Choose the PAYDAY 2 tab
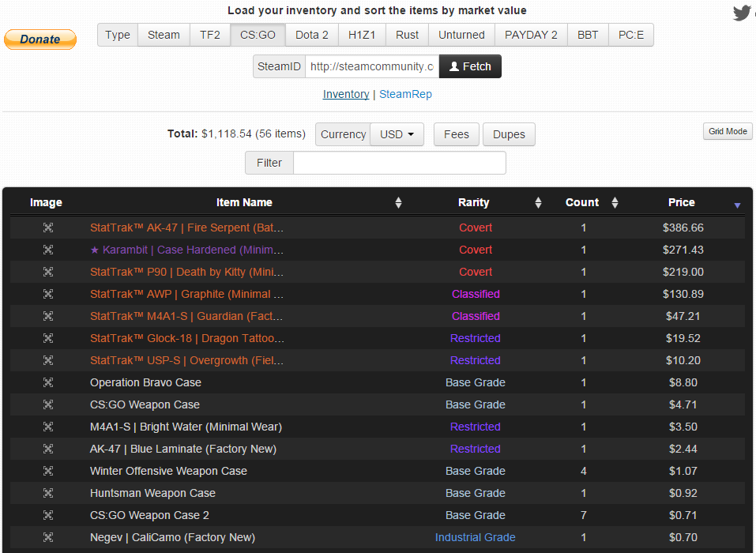This screenshot has width=756, height=553. click(532, 35)
